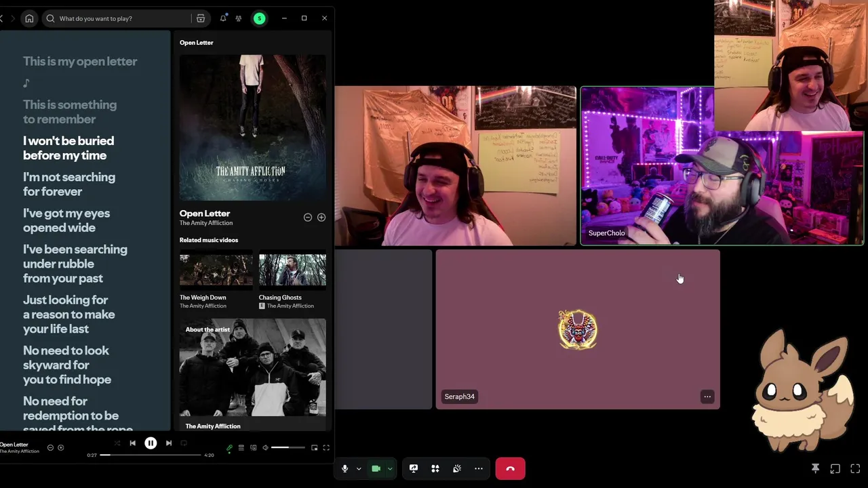Click The Weigh Down artist name
The width and height of the screenshot is (868, 488).
203,306
